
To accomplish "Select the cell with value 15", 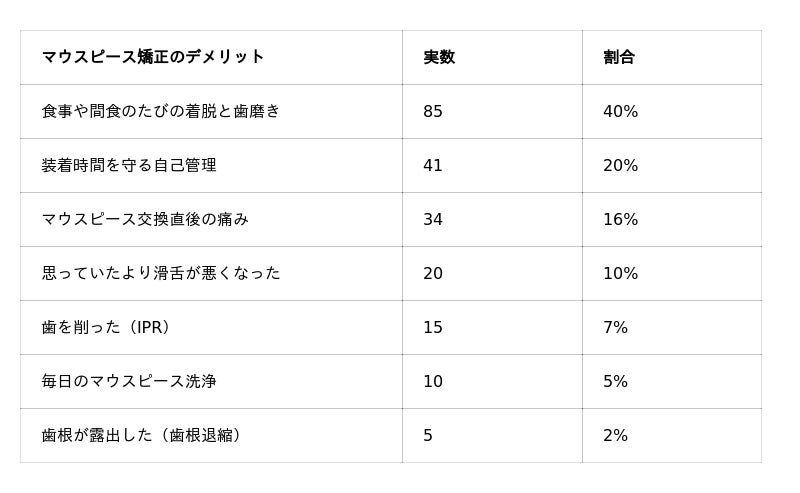I will 433,327.
